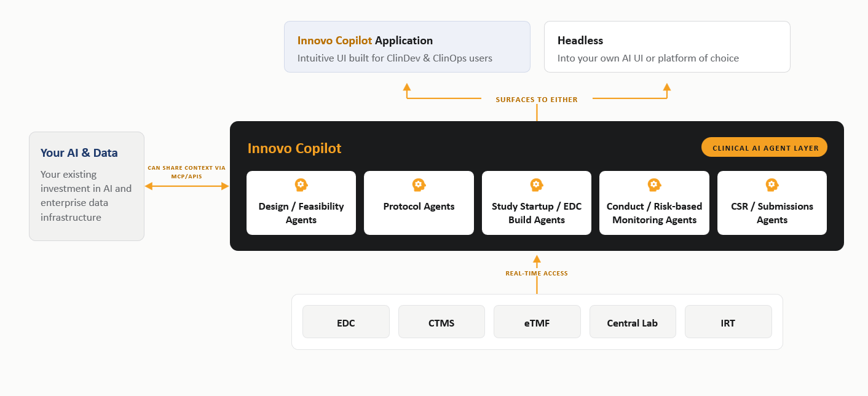Click the AI icon above Conduct / Risk-based Monitoring Agents
The width and height of the screenshot is (868, 396).
[x=654, y=184]
